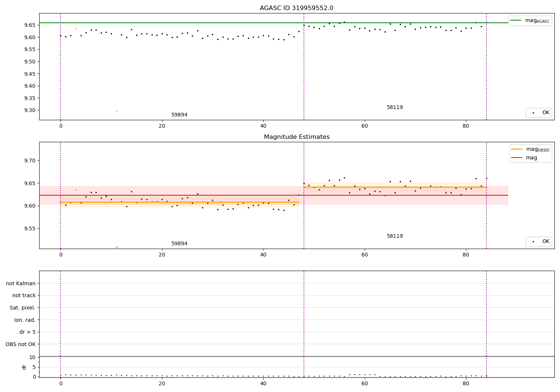Click the 5 tick on the dr axis
Viewport: 560px width, 392px height.
pyautogui.click(x=34, y=367)
